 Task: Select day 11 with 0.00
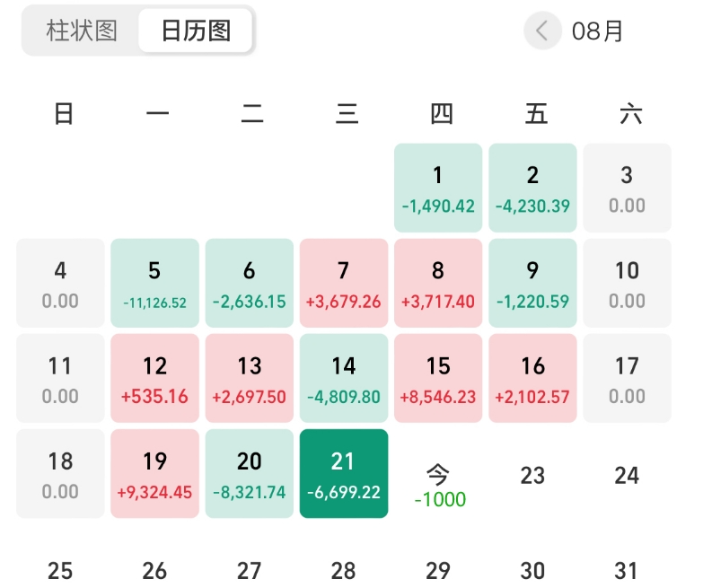tap(60, 378)
